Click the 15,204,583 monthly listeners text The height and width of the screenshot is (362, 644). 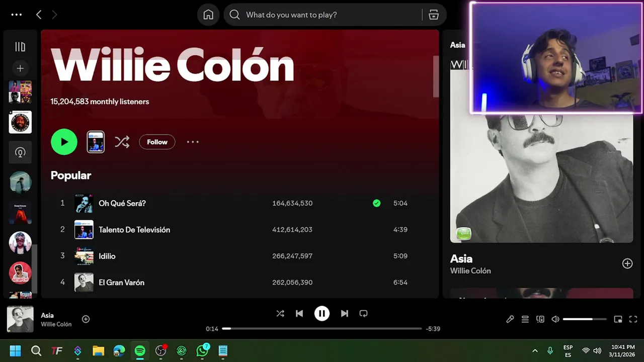click(x=100, y=102)
